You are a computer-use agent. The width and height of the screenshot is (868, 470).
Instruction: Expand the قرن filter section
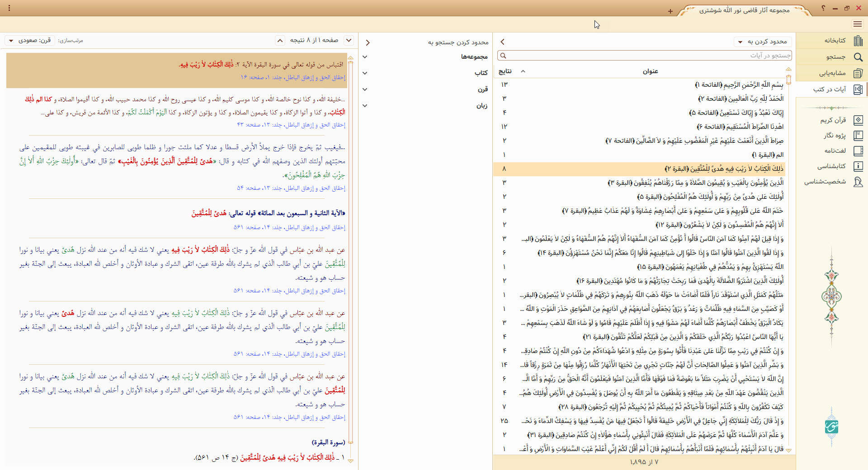pyautogui.click(x=365, y=89)
